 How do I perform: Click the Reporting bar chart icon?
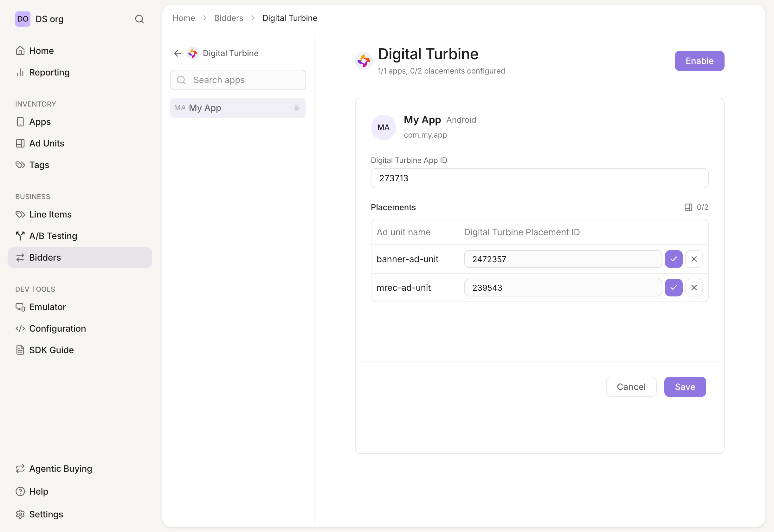tap(20, 72)
